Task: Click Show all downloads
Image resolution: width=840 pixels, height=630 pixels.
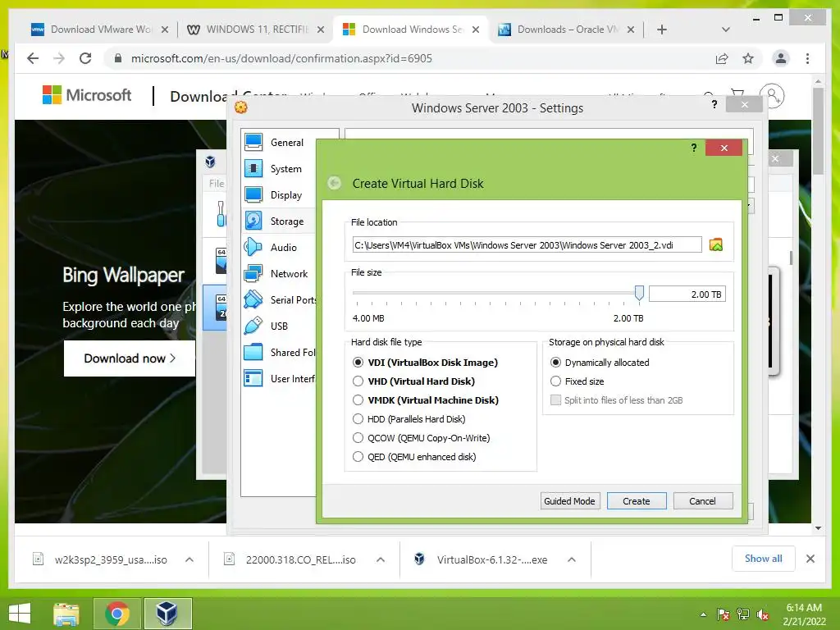Action: point(764,559)
